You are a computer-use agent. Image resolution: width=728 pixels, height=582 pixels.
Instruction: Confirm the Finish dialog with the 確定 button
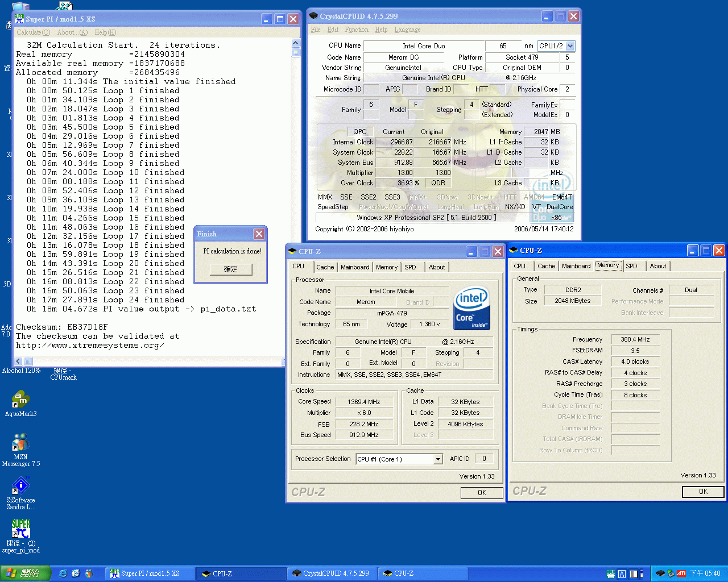(230, 269)
